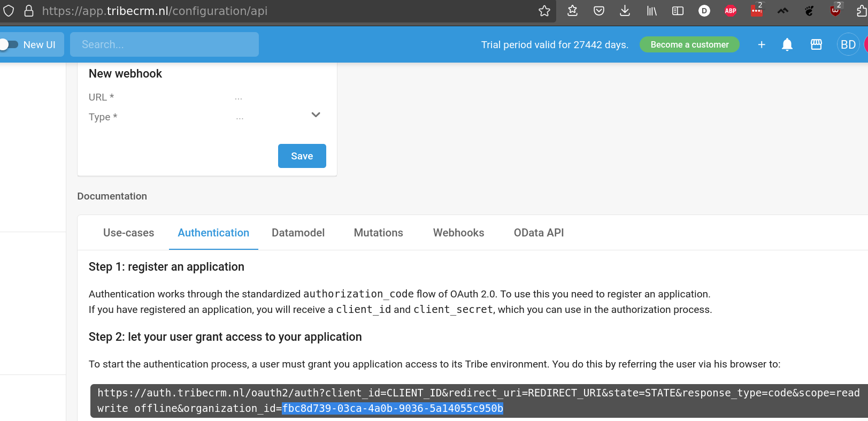Viewport: 868px width, 421px height.
Task: Bookmark this page with the star icon
Action: coord(544,11)
